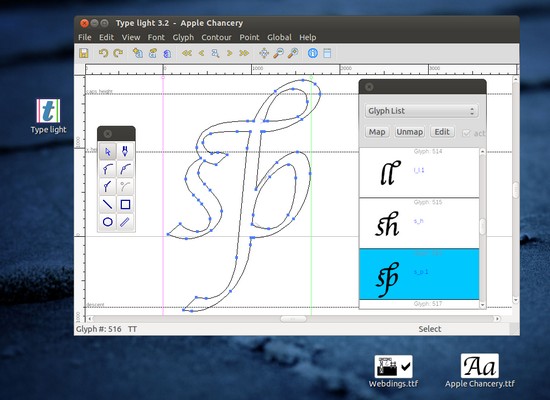Open the Help menu
The image size is (550, 400).
click(308, 37)
